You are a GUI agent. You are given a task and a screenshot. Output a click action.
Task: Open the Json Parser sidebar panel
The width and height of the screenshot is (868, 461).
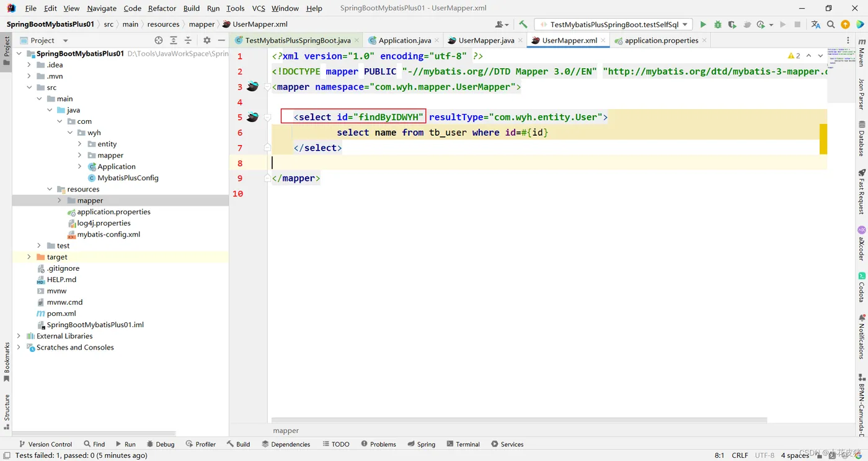click(862, 94)
